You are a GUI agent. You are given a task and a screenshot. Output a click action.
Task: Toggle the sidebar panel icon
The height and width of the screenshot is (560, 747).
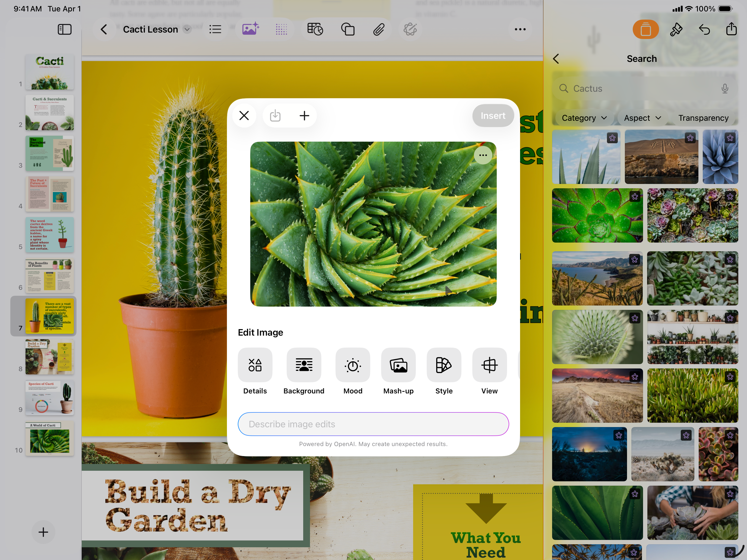65,29
